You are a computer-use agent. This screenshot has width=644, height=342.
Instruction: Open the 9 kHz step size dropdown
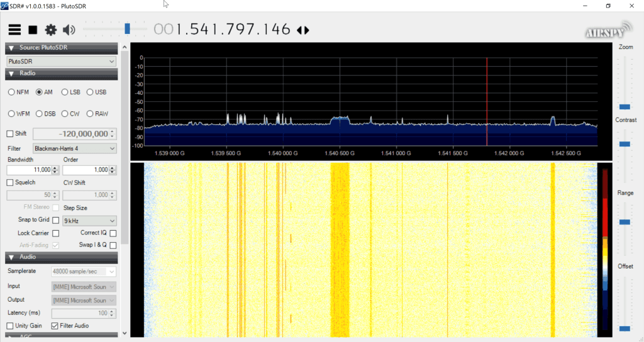point(90,221)
